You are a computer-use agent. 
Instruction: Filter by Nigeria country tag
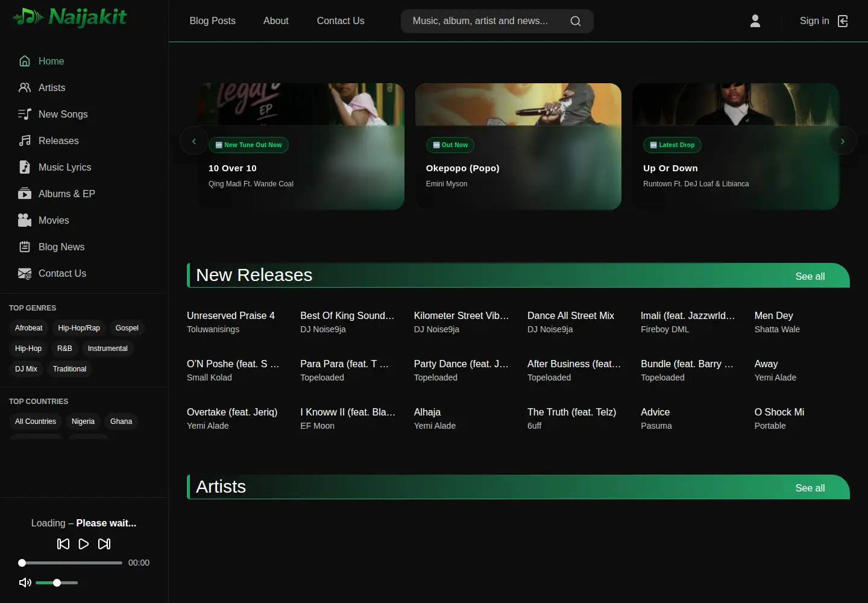(83, 421)
